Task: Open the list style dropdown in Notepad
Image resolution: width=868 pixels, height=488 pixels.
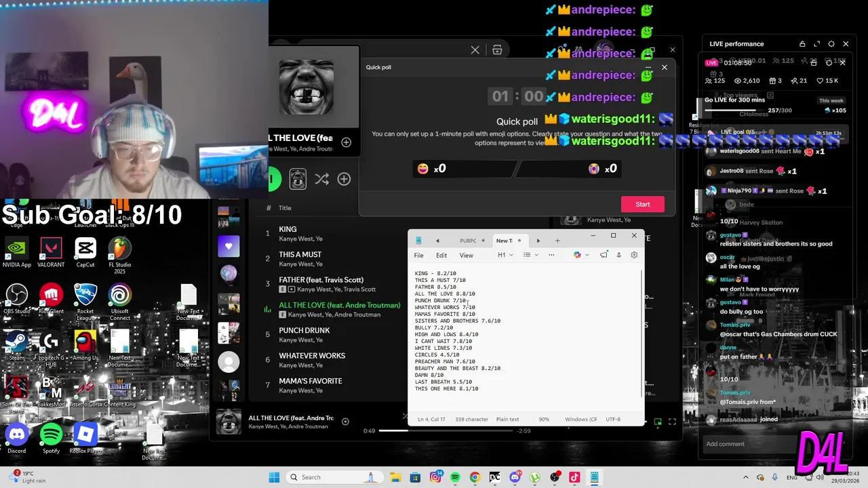Action: pyautogui.click(x=530, y=255)
